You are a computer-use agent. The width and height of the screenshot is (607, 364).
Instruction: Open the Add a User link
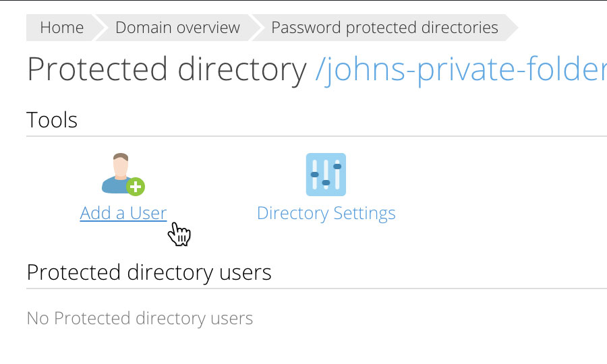point(123,213)
